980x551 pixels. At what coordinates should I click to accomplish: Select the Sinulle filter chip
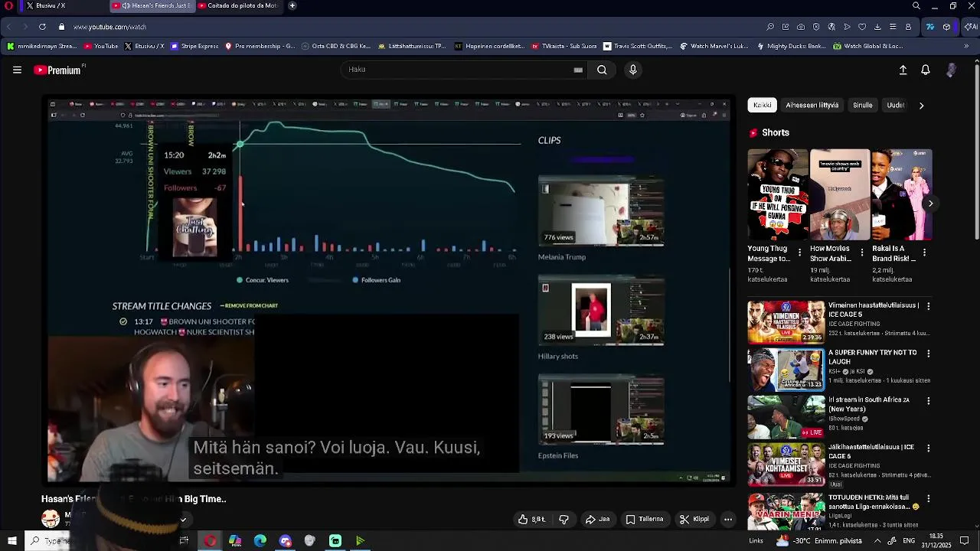(x=863, y=106)
